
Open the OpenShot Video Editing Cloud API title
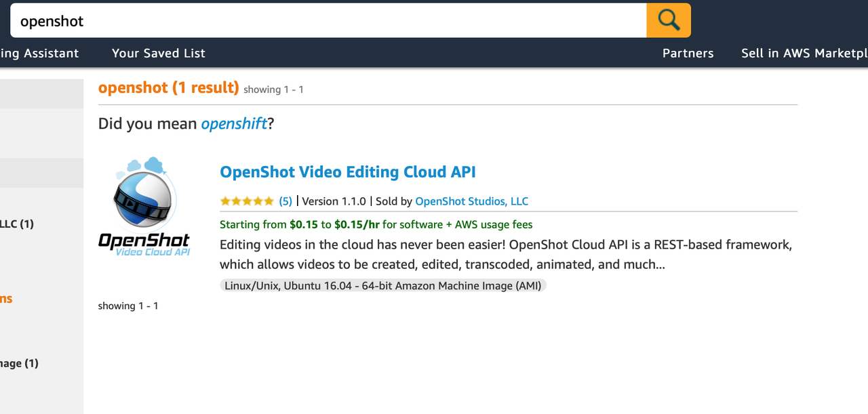[348, 172]
